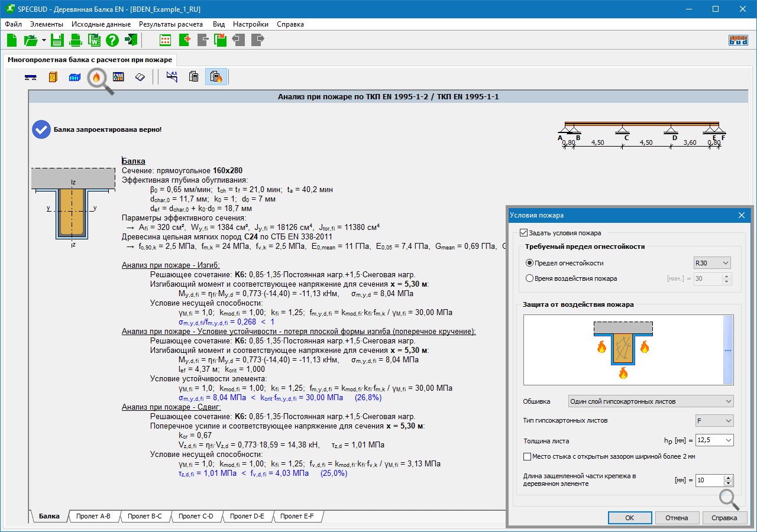Screen dimensions: 757x532
Task: Enable the open joint gap checkbox
Action: click(x=528, y=456)
